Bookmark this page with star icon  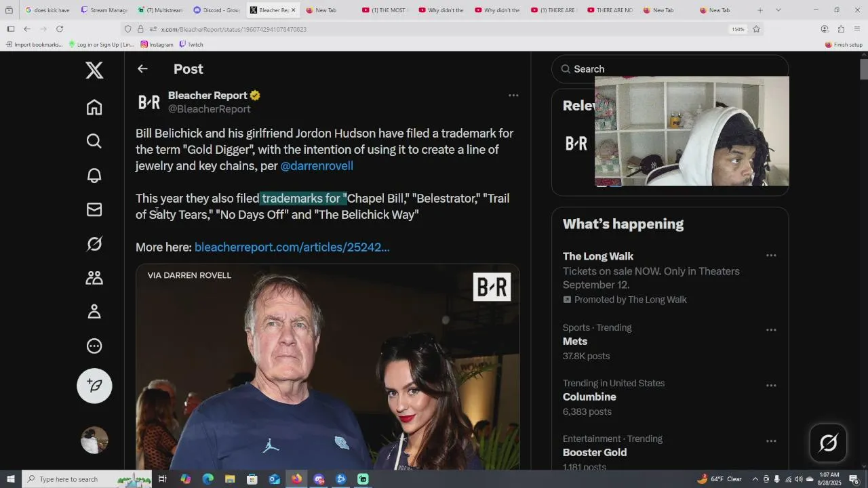[756, 29]
